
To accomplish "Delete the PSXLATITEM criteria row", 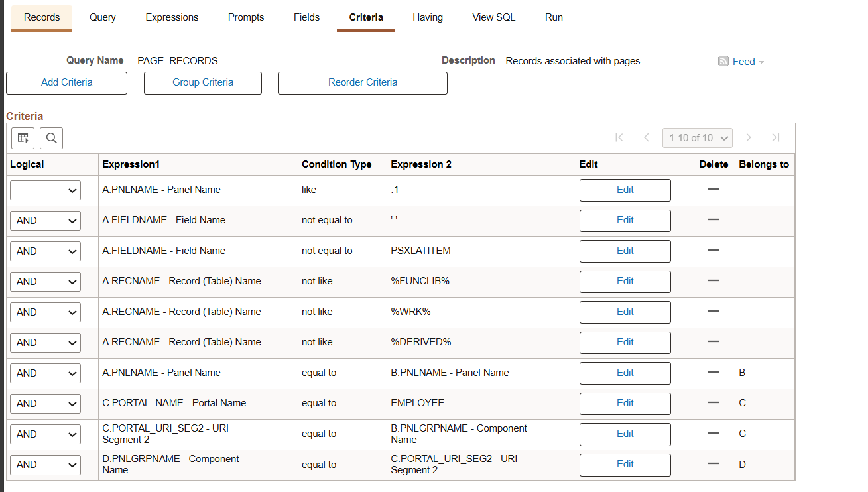I will (713, 251).
